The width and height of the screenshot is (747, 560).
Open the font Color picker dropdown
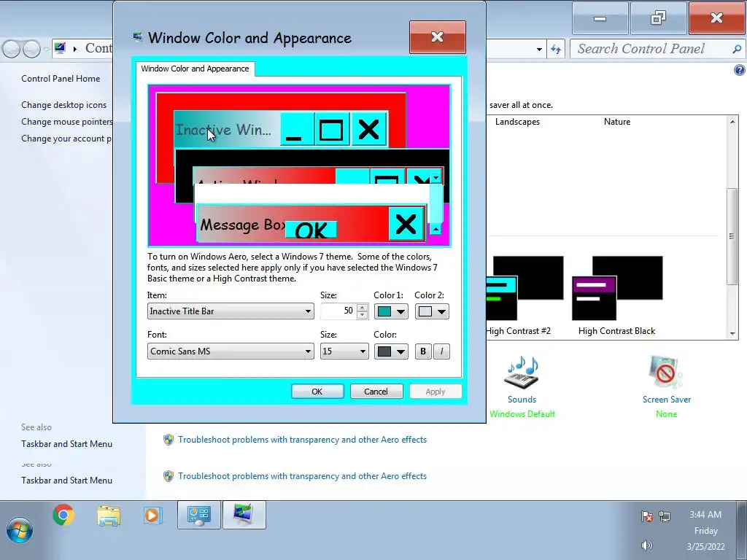391,351
